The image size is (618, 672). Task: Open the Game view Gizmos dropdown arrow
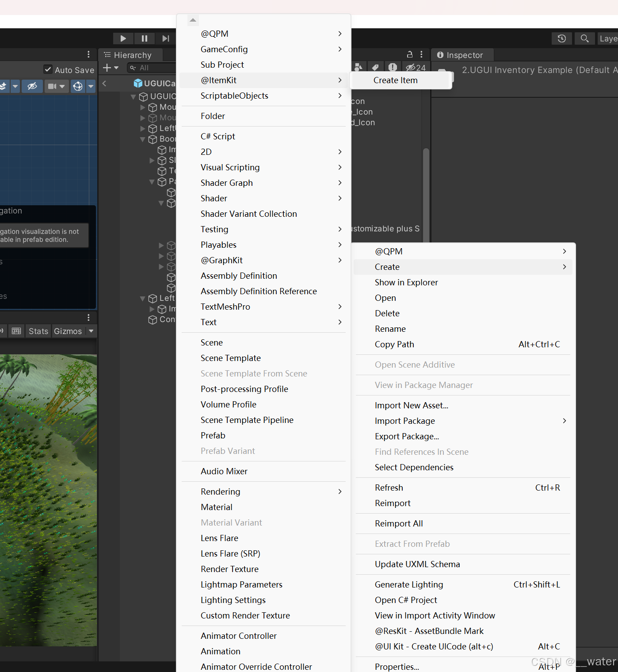click(x=91, y=331)
